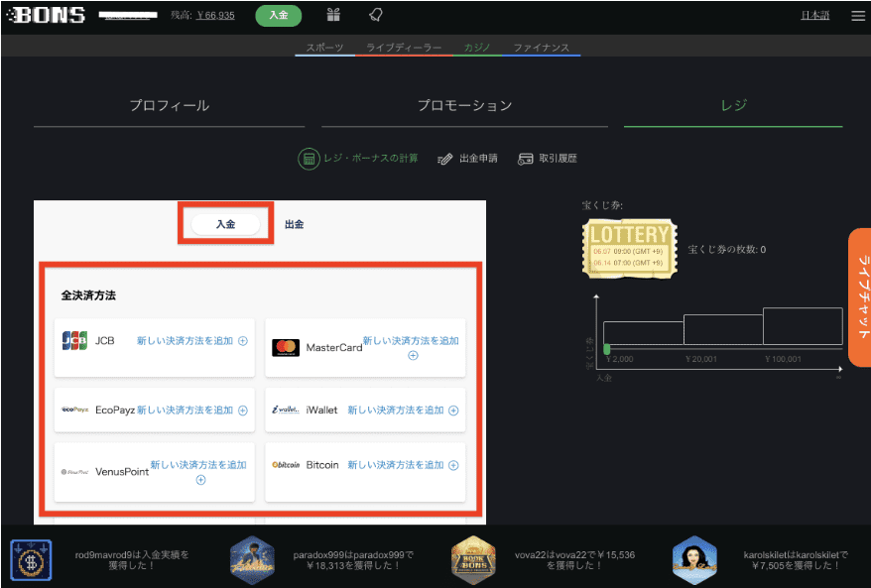The width and height of the screenshot is (871, 588).
Task: Switch to the レジ tab
Action: tap(733, 105)
